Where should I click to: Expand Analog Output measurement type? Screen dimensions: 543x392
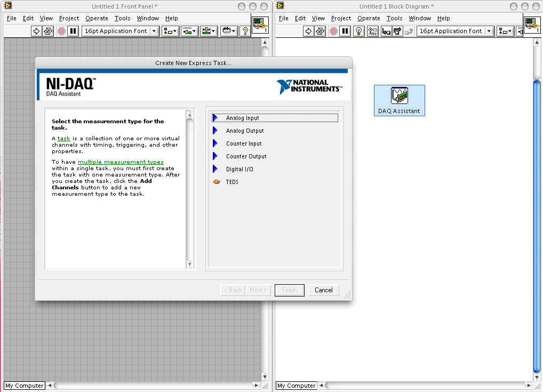click(x=215, y=131)
